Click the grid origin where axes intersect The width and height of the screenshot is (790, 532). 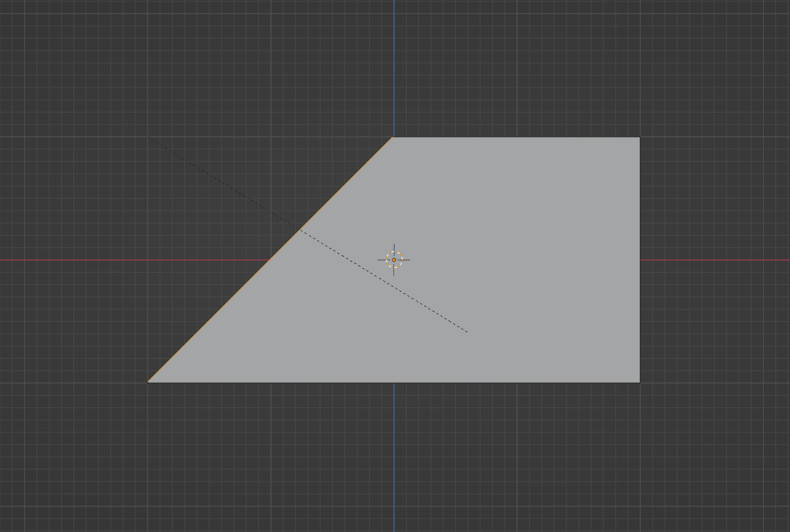point(394,259)
